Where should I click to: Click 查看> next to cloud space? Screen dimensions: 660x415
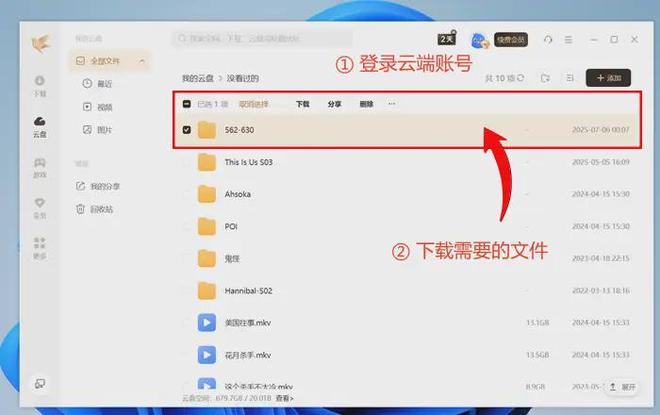(285, 398)
